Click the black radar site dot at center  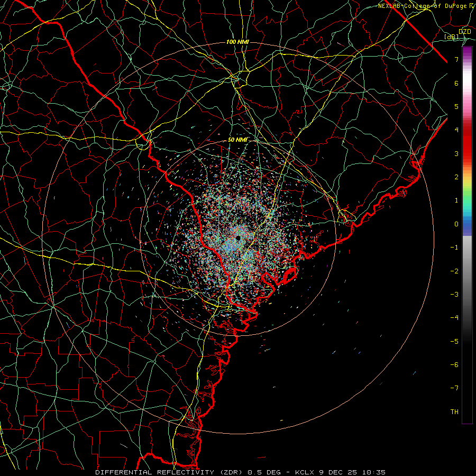238,237
